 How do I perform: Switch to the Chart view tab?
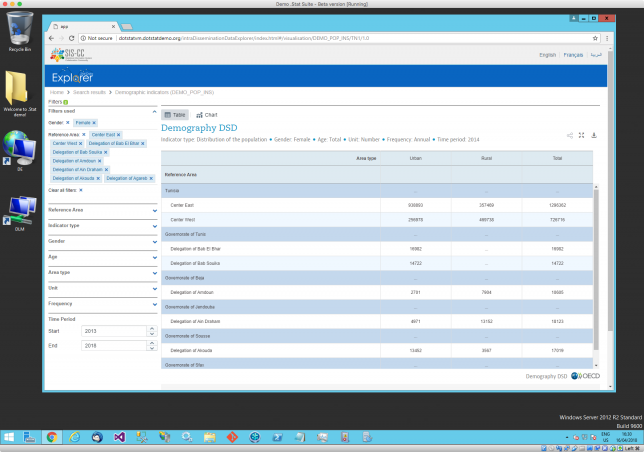[207, 115]
